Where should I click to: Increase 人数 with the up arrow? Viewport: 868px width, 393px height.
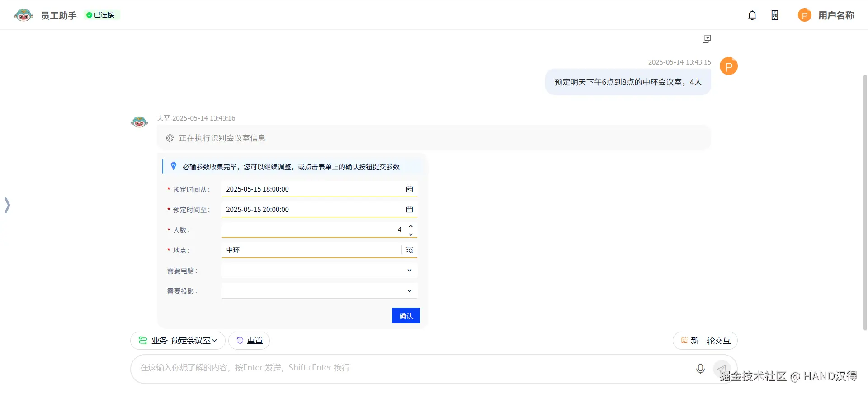pos(410,226)
